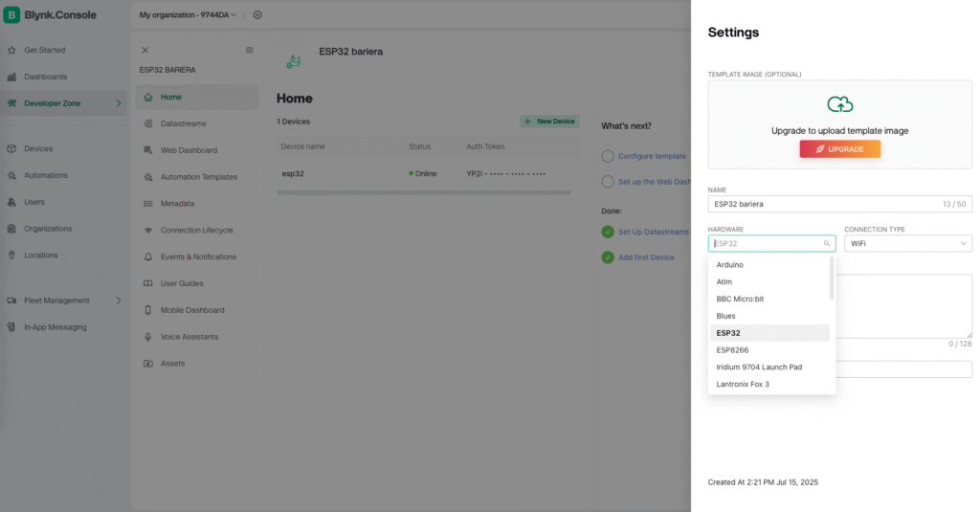Viewport: 980px width, 512px height.
Task: Select Arduino from the hardware list
Action: (x=769, y=265)
